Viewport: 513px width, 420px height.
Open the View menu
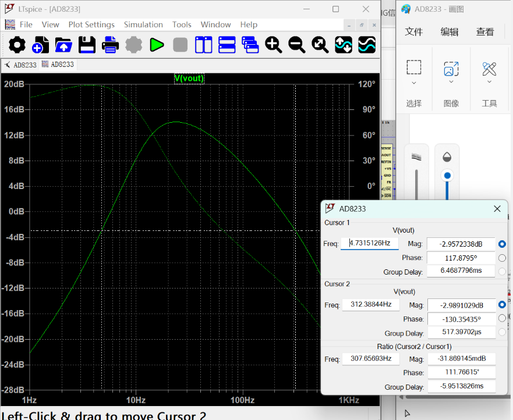pos(51,24)
